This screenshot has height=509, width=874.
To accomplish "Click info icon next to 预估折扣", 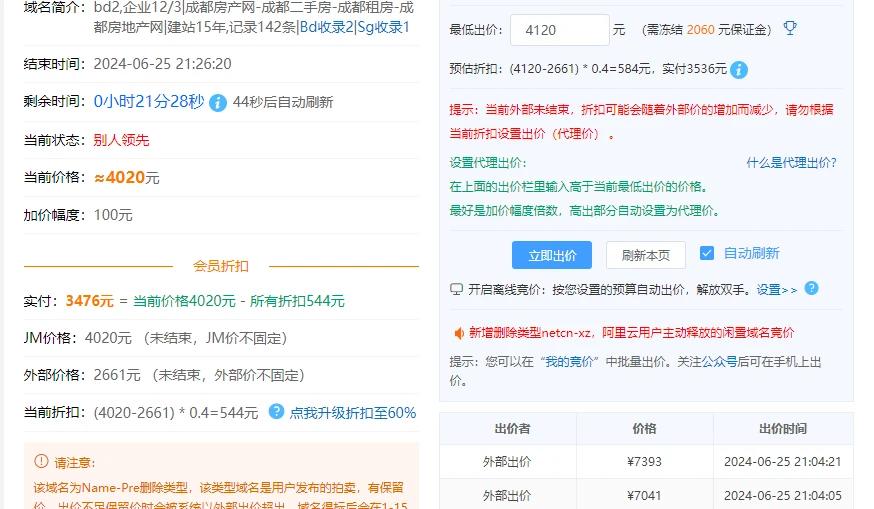I will (738, 70).
